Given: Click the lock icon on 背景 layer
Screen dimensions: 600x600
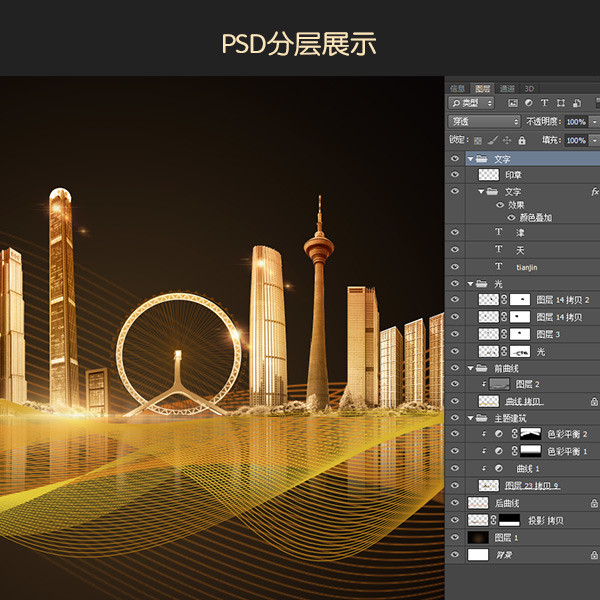Looking at the screenshot, I should pyautogui.click(x=594, y=555).
